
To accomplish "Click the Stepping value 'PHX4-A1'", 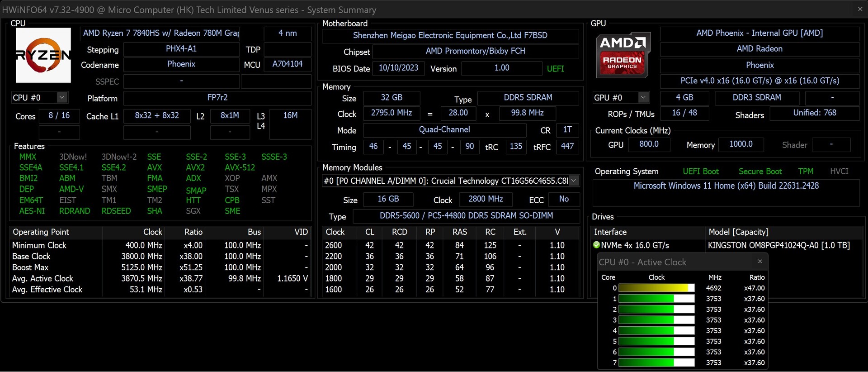I will pos(181,49).
